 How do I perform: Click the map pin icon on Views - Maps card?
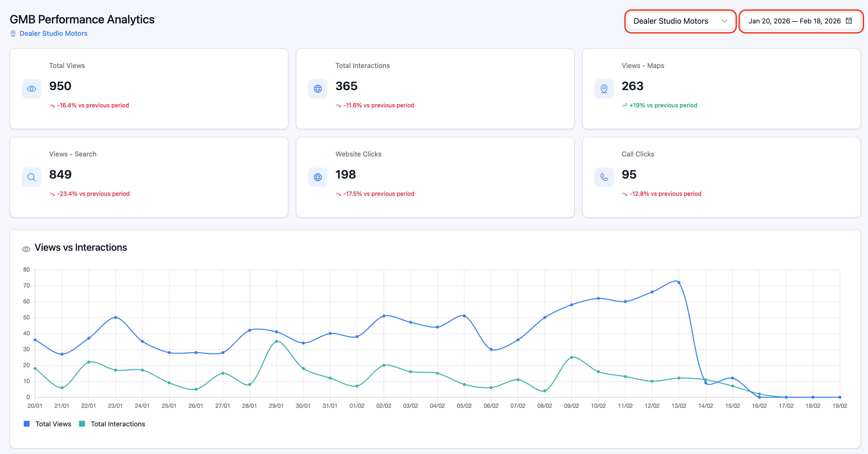point(604,89)
